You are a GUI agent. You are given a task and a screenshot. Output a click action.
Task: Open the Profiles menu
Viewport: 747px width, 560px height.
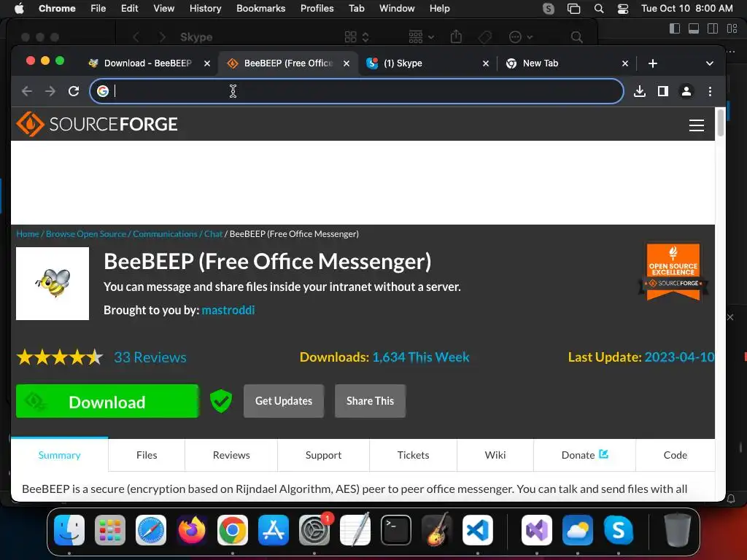point(317,9)
